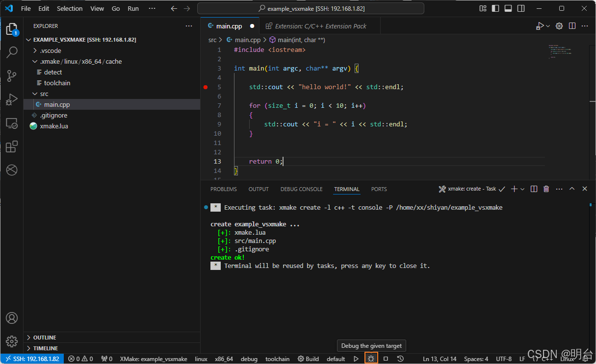Open the launch profile dropdown beside new terminal
The width and height of the screenshot is (596, 364).
pyautogui.click(x=522, y=189)
